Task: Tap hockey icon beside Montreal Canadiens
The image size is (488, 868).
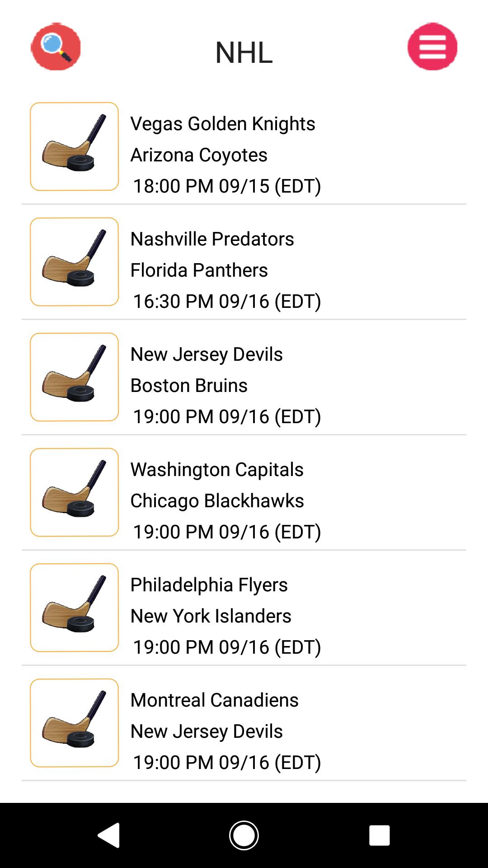Action: tap(75, 723)
